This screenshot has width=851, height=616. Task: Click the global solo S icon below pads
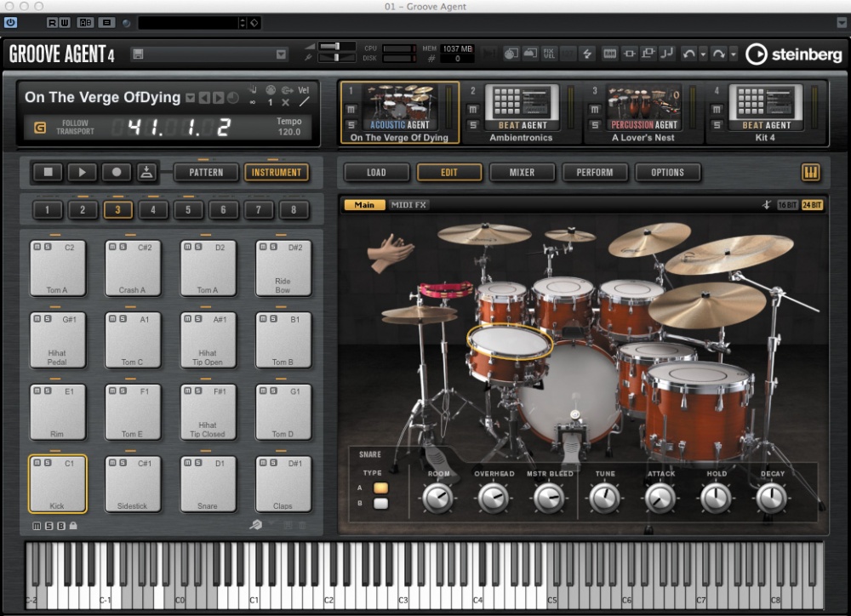[x=49, y=526]
